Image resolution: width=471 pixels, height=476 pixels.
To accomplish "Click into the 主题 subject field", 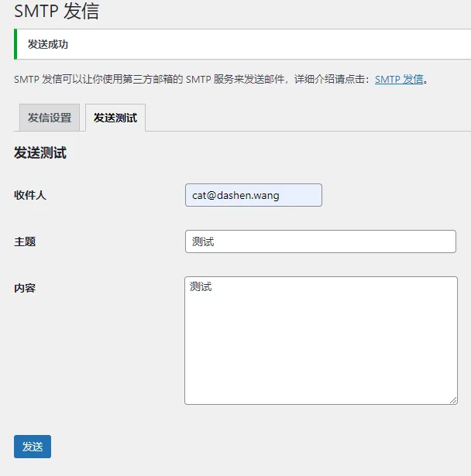I will click(x=321, y=241).
